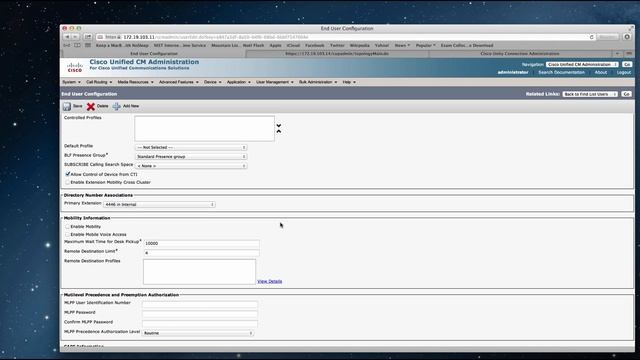Click MLPP User Identification Number field
This screenshot has height=360, width=640.
coord(200,304)
